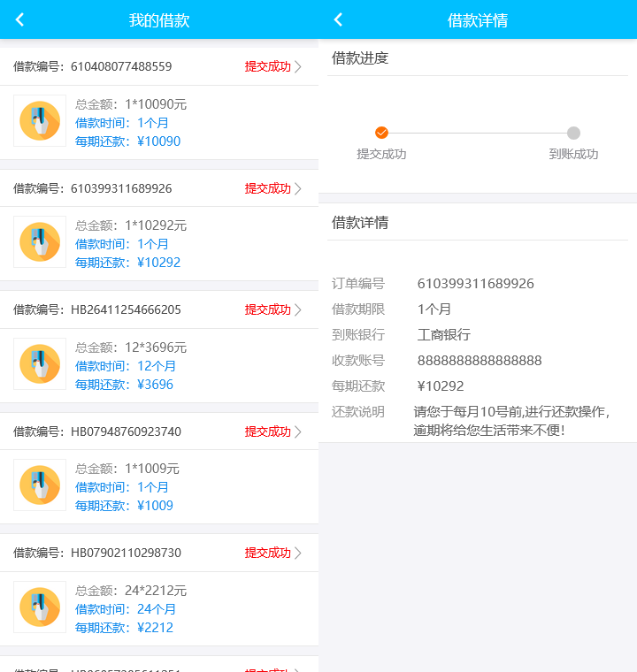Open loan icon for 24*2212元 entry
637x672 pixels.
pyautogui.click(x=40, y=607)
